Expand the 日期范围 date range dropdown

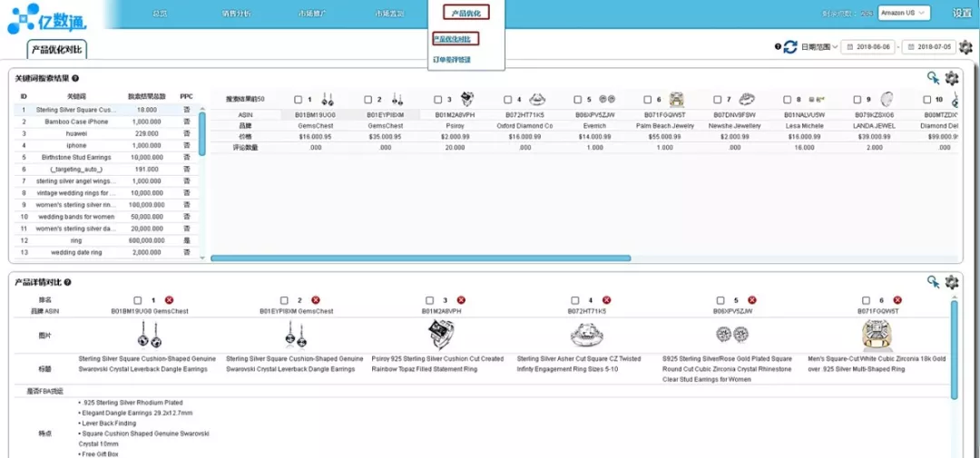coord(819,47)
